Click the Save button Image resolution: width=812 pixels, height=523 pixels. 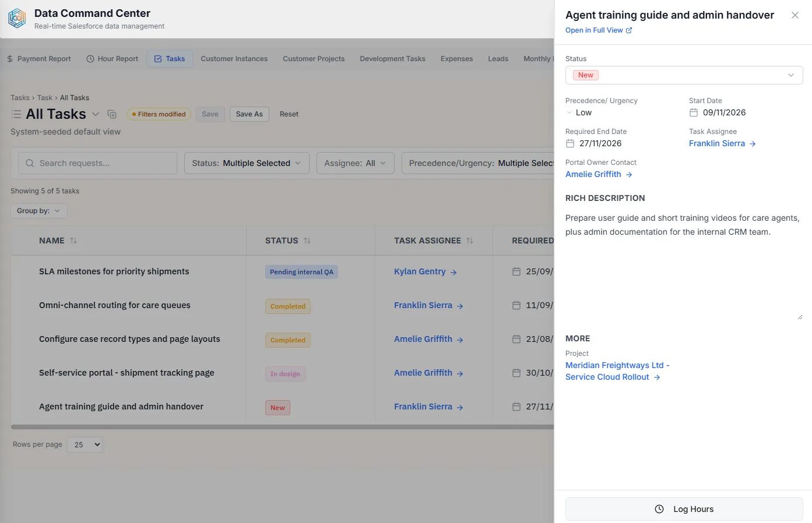click(x=210, y=114)
